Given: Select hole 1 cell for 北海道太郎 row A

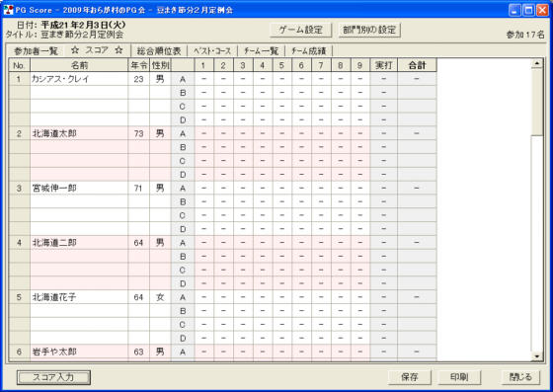Looking at the screenshot, I should click(203, 133).
